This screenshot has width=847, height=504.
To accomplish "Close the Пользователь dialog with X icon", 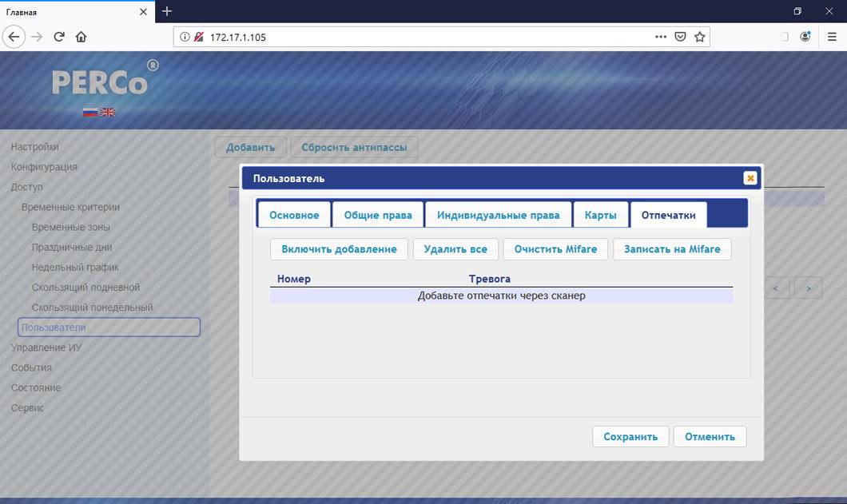I will (x=750, y=178).
